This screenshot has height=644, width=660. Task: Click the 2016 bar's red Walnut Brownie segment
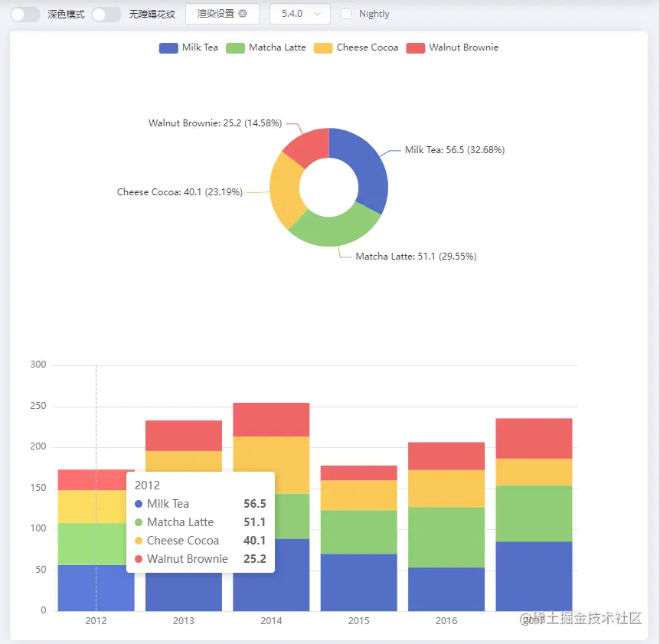[446, 456]
